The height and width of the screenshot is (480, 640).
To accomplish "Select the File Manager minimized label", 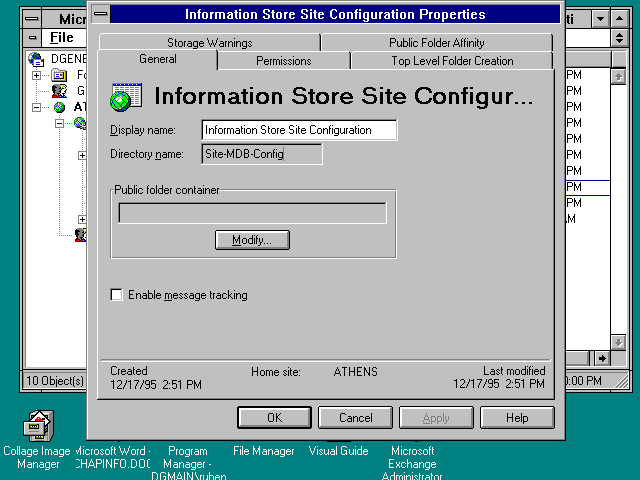I will tap(263, 451).
